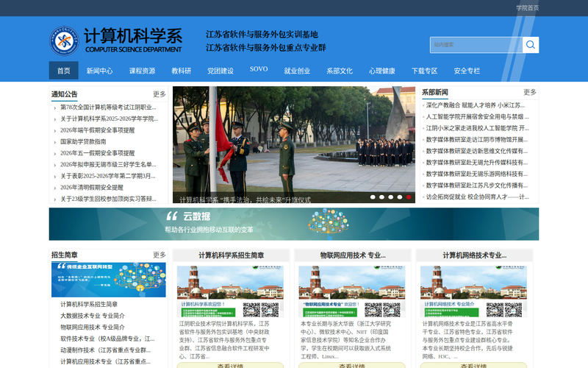Open notice 2026年端午假期安全事项提醒
The image size is (588, 368).
point(97,130)
